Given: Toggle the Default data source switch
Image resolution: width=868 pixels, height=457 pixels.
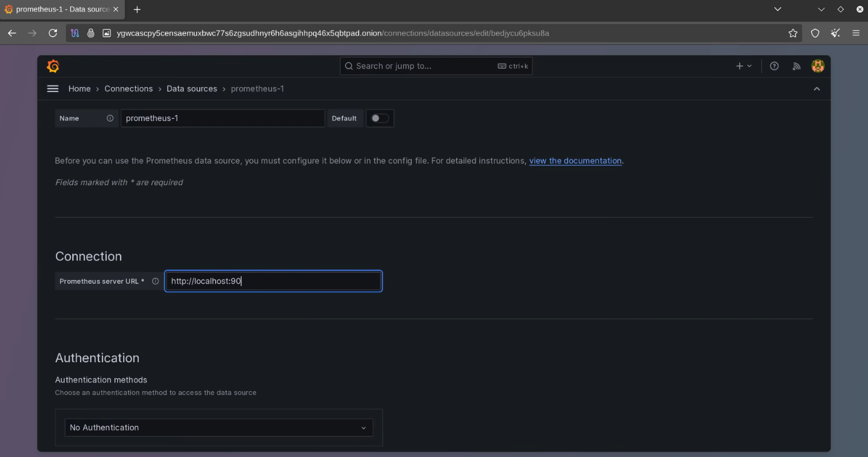Looking at the screenshot, I should 380,118.
